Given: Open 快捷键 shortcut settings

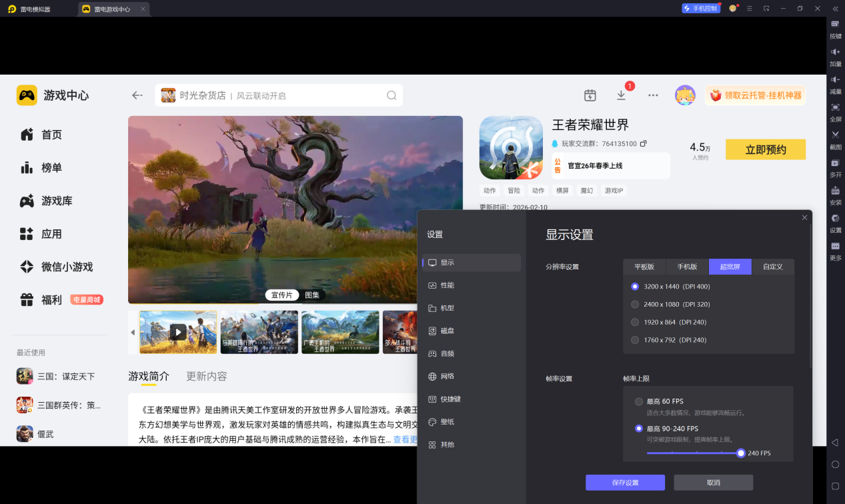Looking at the screenshot, I should point(472,399).
